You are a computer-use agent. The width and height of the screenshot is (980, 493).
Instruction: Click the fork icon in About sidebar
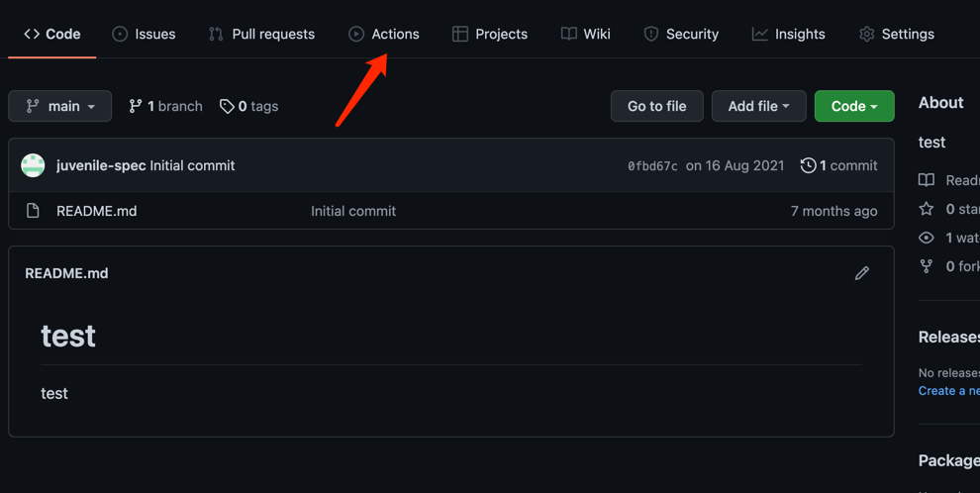[x=927, y=266]
